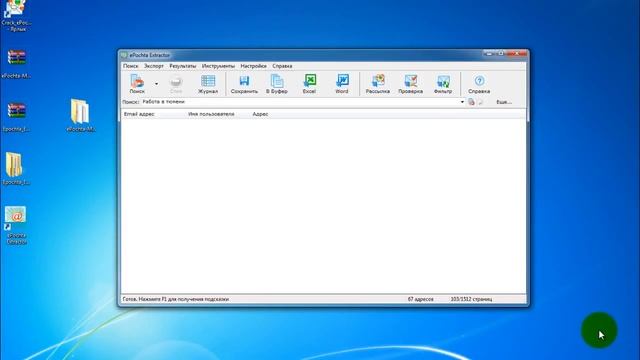Viewport: 640px width, 360px height.
Task: Select the ePochta M... folder on desktop
Action: [x=80, y=115]
